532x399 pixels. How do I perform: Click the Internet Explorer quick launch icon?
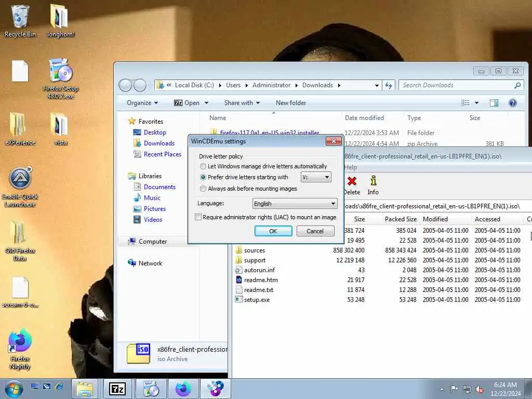59,387
